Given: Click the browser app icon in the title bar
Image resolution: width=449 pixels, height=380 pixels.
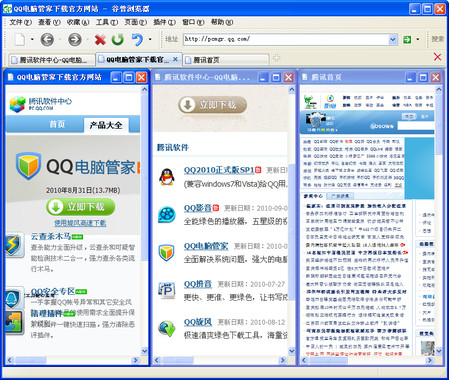Looking at the screenshot, I should coord(7,9).
